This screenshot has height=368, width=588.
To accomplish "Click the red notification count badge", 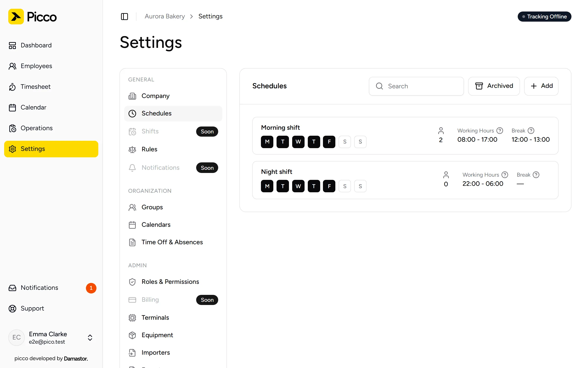I will pos(91,288).
